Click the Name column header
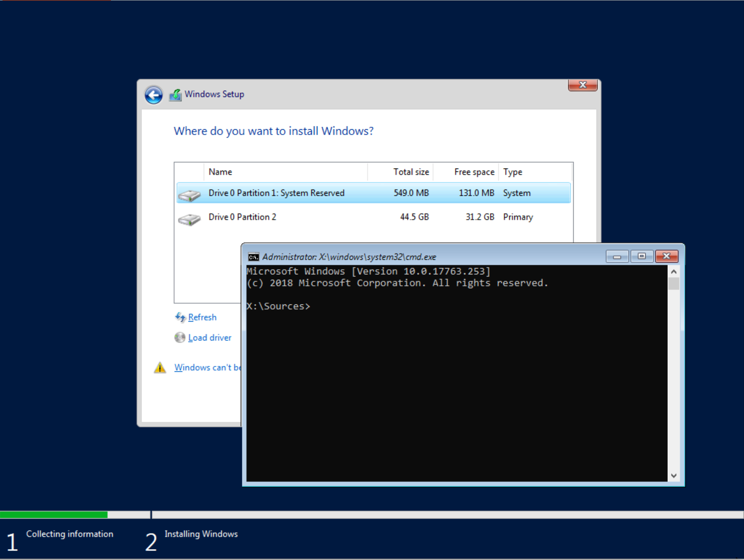This screenshot has height=560, width=744. point(285,172)
